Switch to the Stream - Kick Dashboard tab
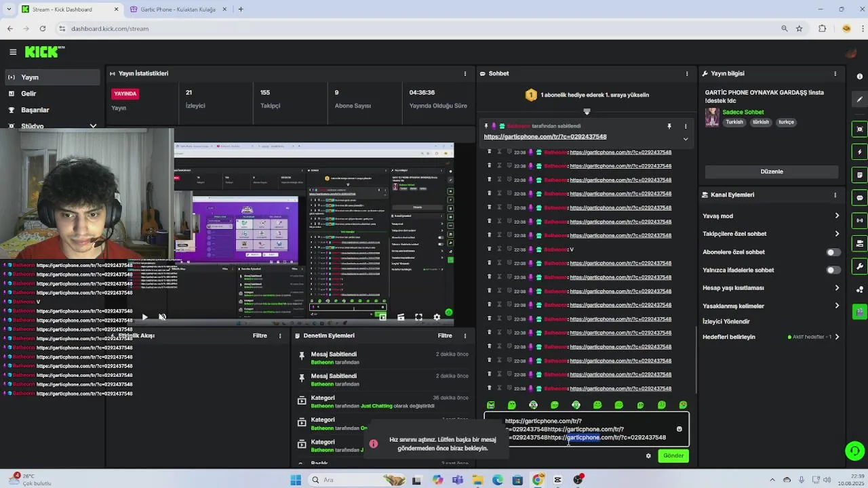This screenshot has width=868, height=488. point(68,9)
